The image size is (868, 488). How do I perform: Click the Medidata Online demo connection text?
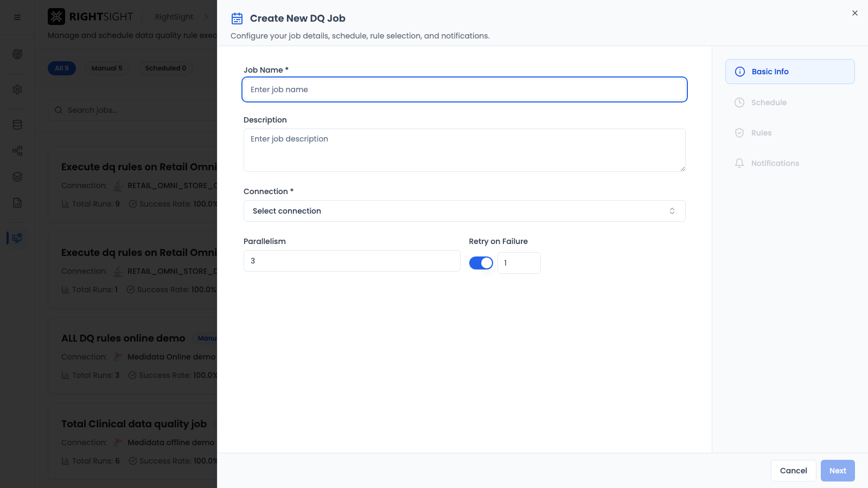pyautogui.click(x=171, y=357)
